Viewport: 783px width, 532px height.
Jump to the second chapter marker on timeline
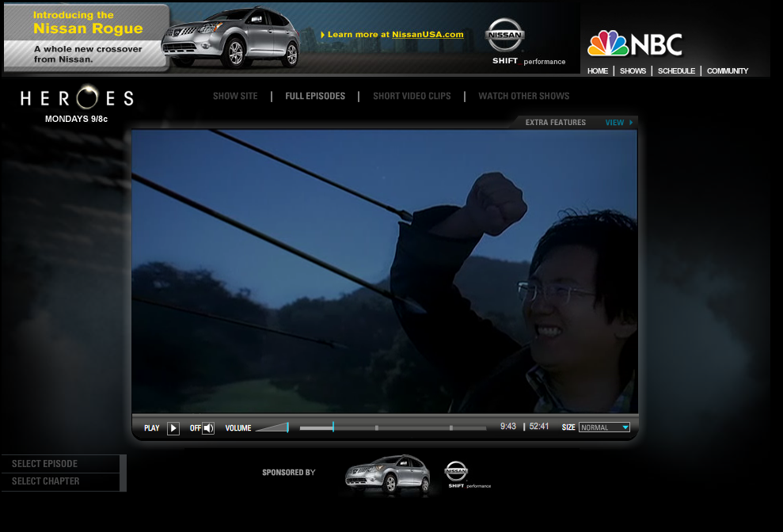(377, 427)
